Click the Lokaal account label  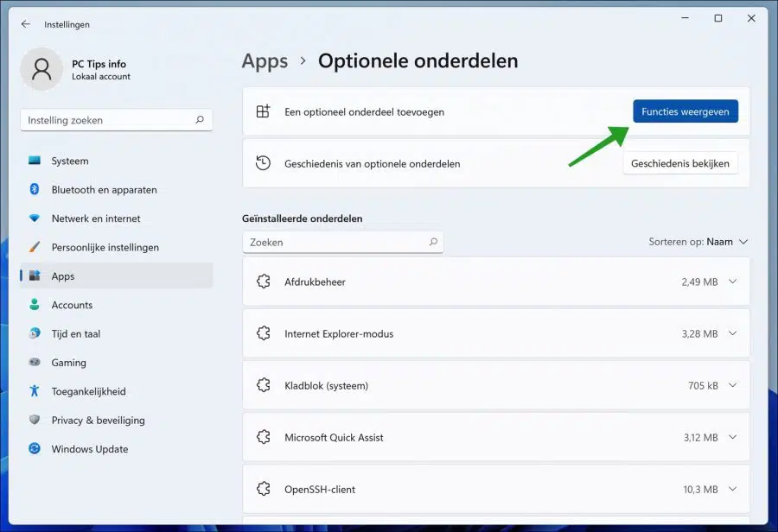click(101, 76)
